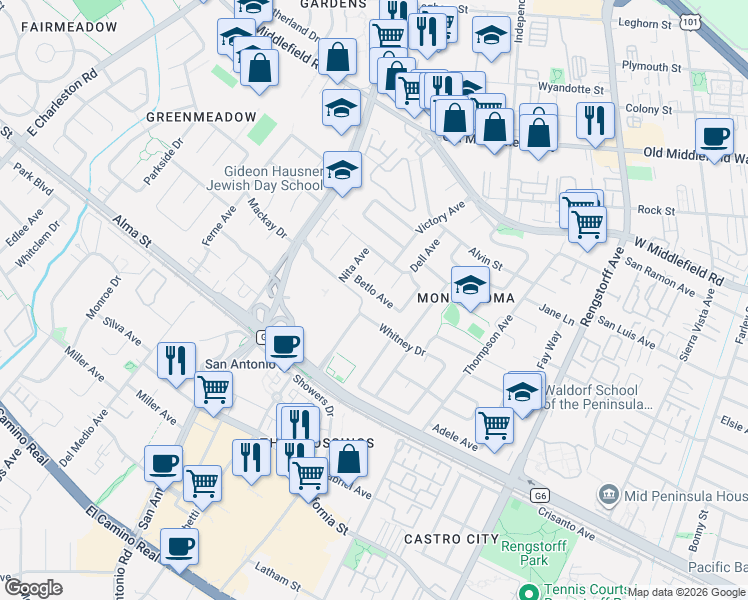This screenshot has width=748, height=600.
Task: Open the school marker at Waldorf School of the Peninsula
Action: (x=522, y=393)
